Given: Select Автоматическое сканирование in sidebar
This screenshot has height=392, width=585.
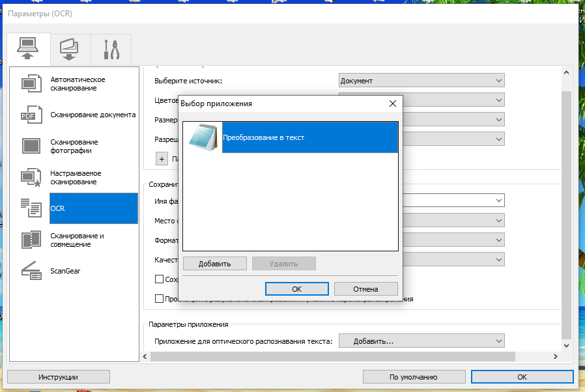Looking at the screenshot, I should pos(78,83).
